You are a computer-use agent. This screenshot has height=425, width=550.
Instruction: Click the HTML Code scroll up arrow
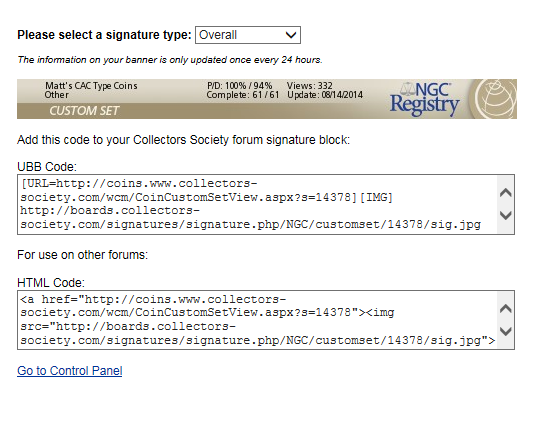pyautogui.click(x=505, y=309)
